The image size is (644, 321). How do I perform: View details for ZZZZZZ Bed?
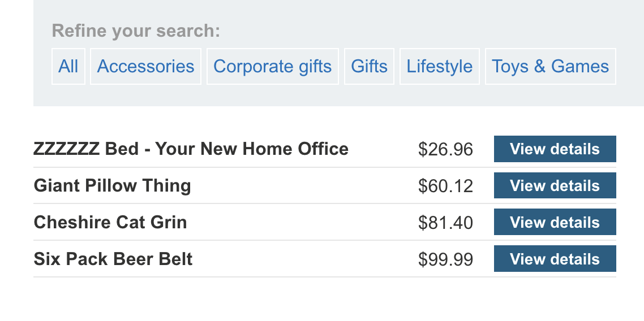point(555,149)
